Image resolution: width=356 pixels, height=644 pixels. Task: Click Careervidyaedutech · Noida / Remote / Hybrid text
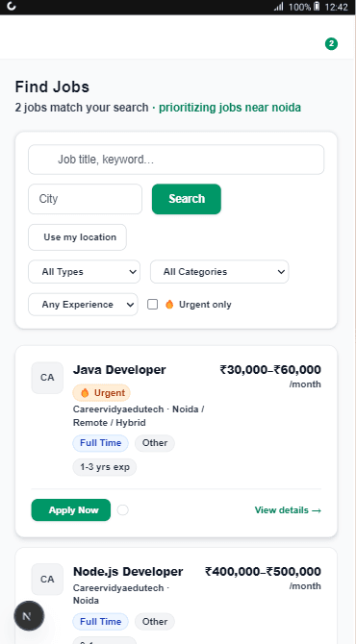[x=139, y=416]
